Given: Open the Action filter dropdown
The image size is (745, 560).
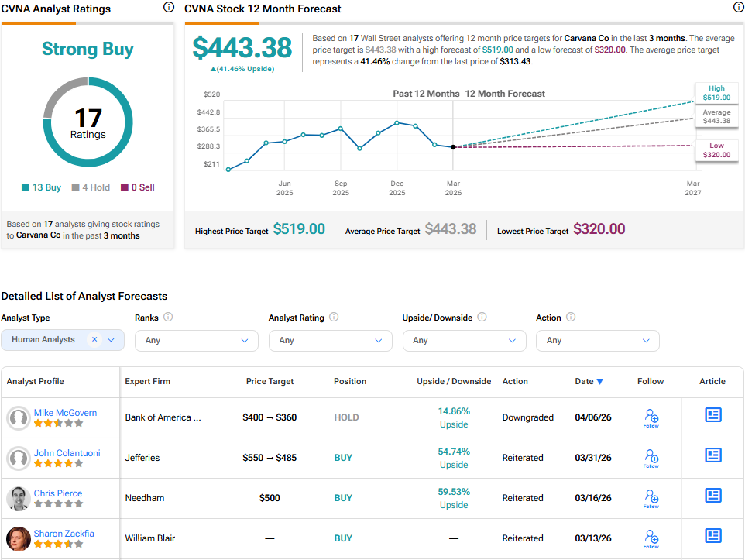Looking at the screenshot, I should [597, 340].
